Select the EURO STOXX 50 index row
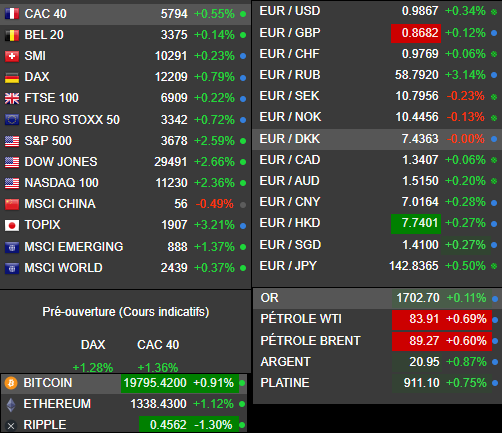This screenshot has height=433, width=502. point(126,120)
